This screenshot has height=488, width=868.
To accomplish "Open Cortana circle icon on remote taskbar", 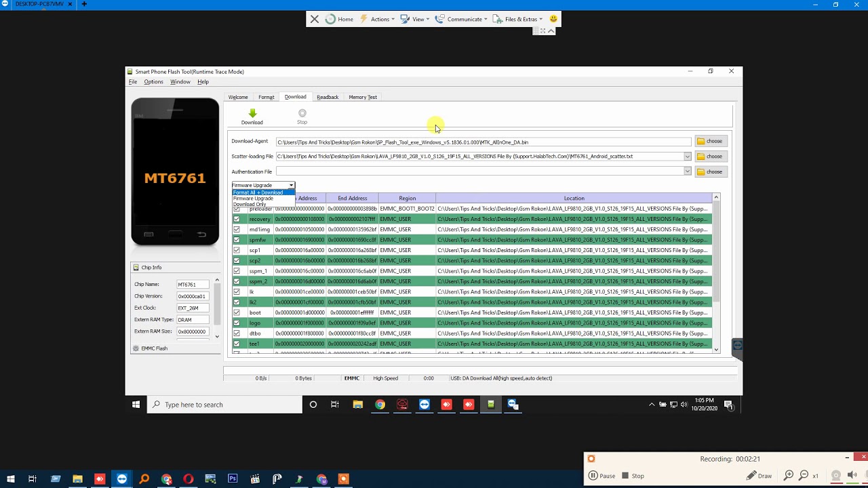I will tap(313, 405).
